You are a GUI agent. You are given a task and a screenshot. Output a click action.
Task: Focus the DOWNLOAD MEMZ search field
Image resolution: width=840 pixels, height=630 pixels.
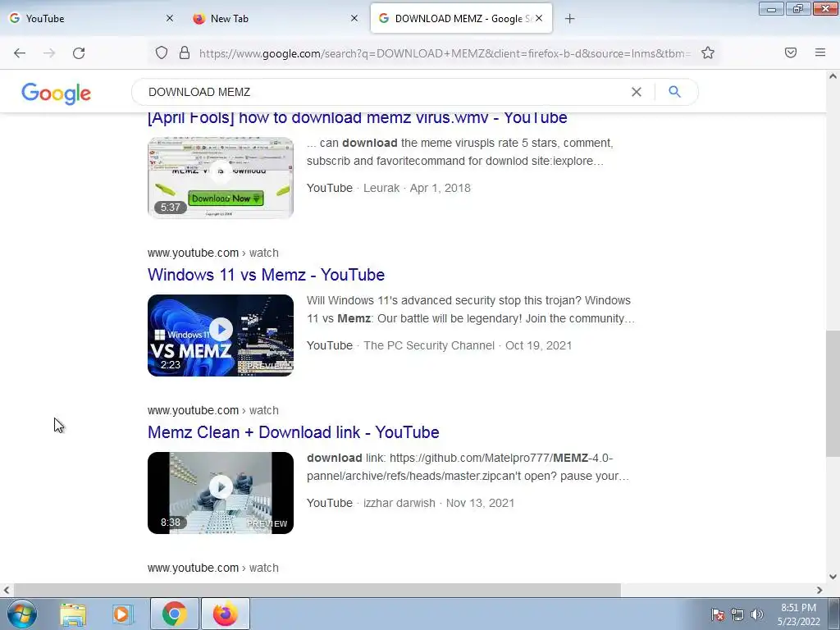(386, 92)
